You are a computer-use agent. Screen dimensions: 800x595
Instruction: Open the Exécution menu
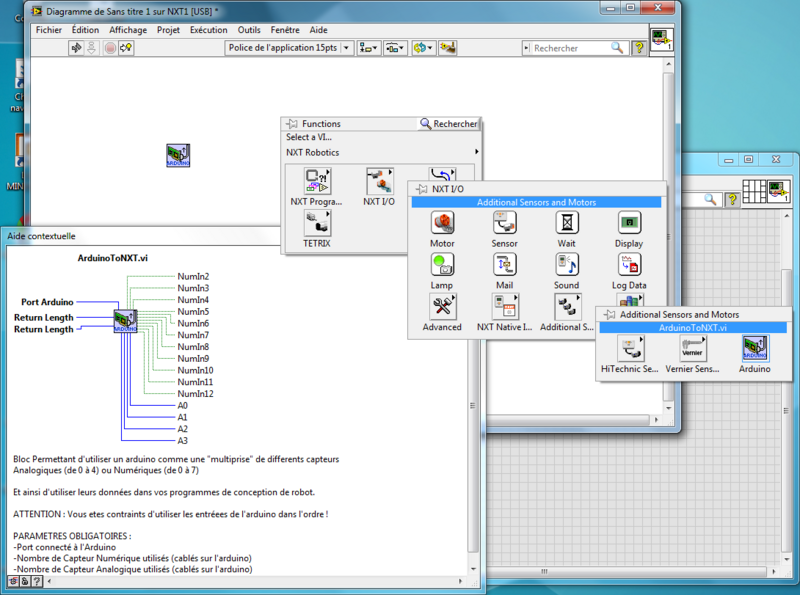[x=208, y=30]
